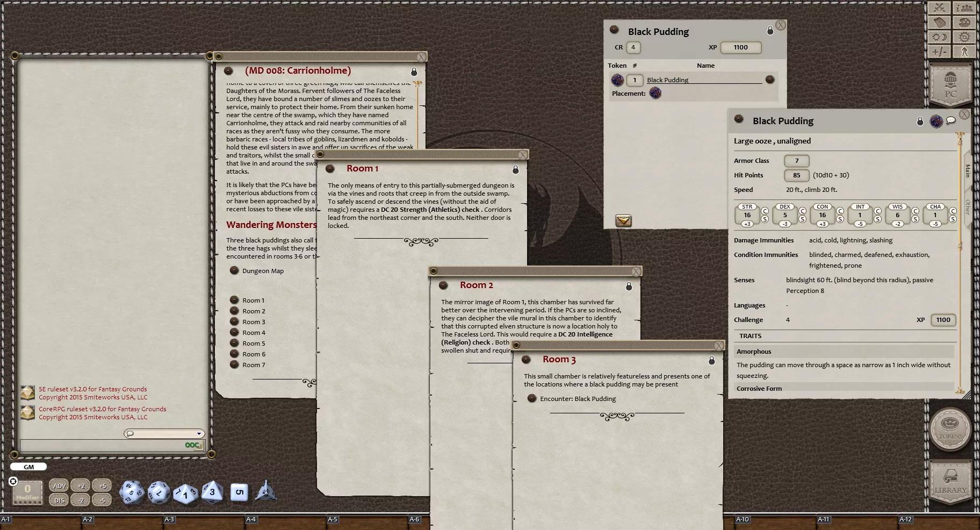
Task: Switch to the Other tab of NPC sheet
Action: tap(968, 207)
